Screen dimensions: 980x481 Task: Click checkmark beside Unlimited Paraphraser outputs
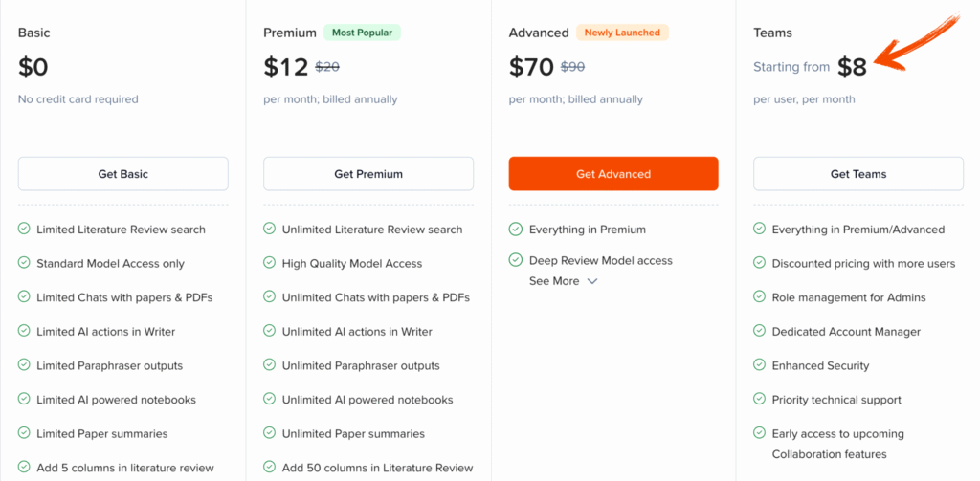click(x=269, y=365)
